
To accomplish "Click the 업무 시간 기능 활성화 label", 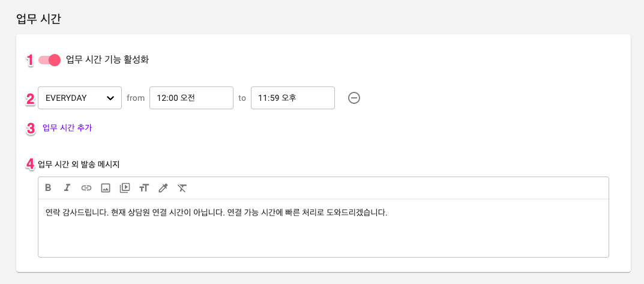I will coord(107,60).
